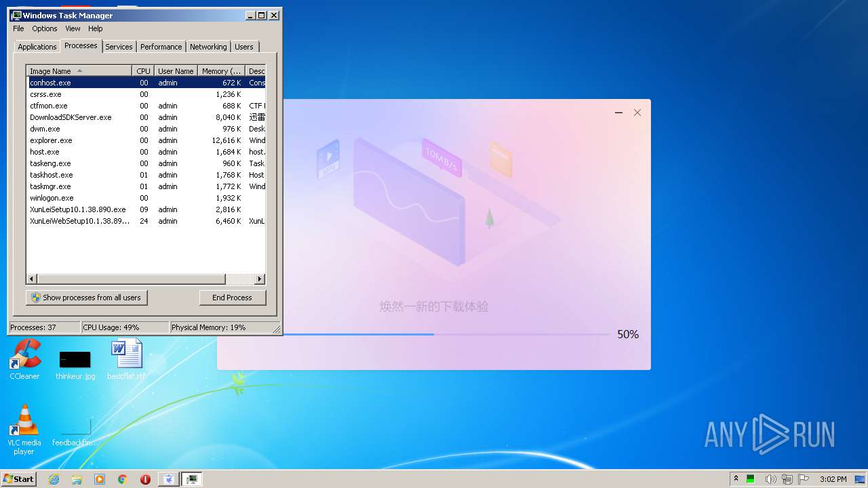Select the ctfmon.exe process row

pyautogui.click(x=146, y=106)
